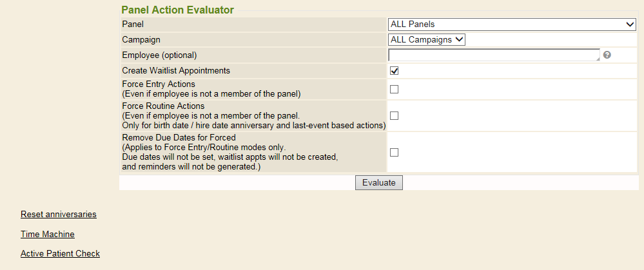This screenshot has width=644, height=270.
Task: Click the Force Entry Actions label text
Action: click(x=159, y=84)
